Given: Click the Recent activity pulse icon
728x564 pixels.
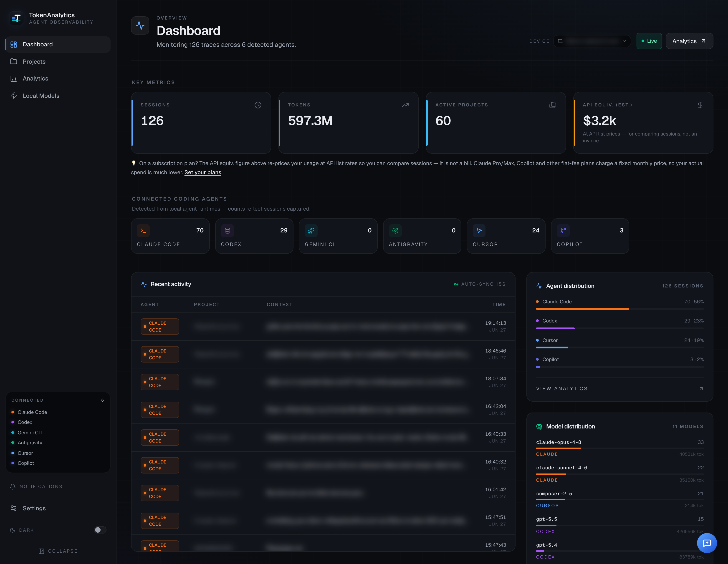Looking at the screenshot, I should [144, 284].
